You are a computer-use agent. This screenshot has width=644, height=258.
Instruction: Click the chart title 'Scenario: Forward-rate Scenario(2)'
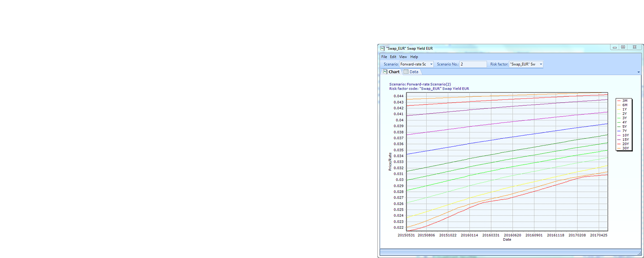[x=420, y=84]
